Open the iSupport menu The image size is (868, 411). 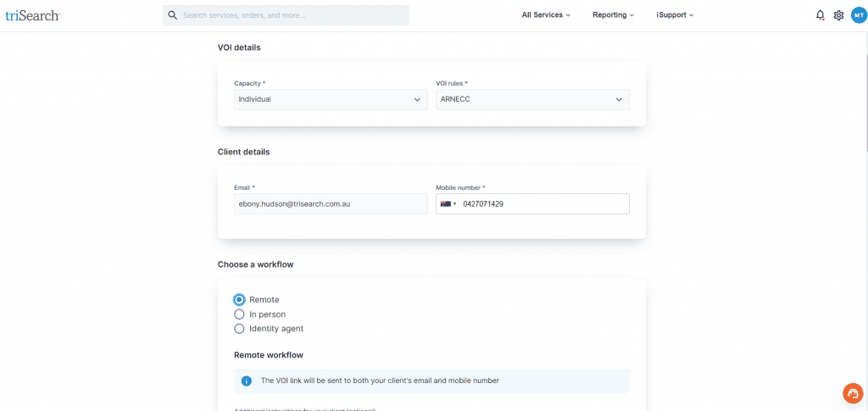[x=675, y=15]
